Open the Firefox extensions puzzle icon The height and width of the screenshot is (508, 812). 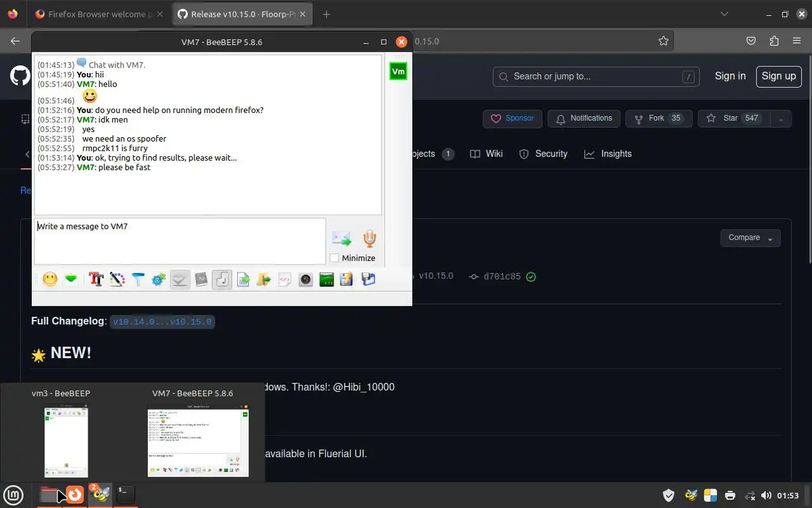774,41
